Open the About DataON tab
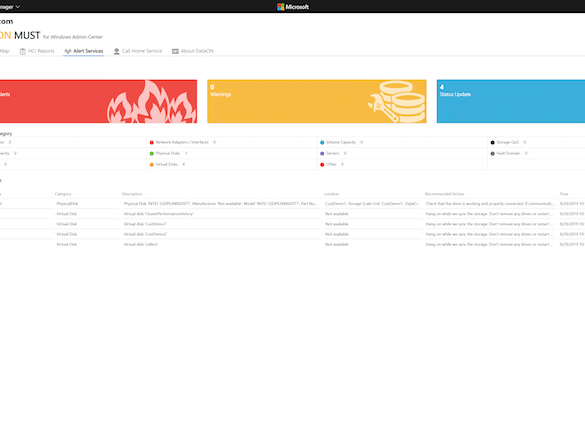Screen dimensions: 585x441 pos(193,51)
